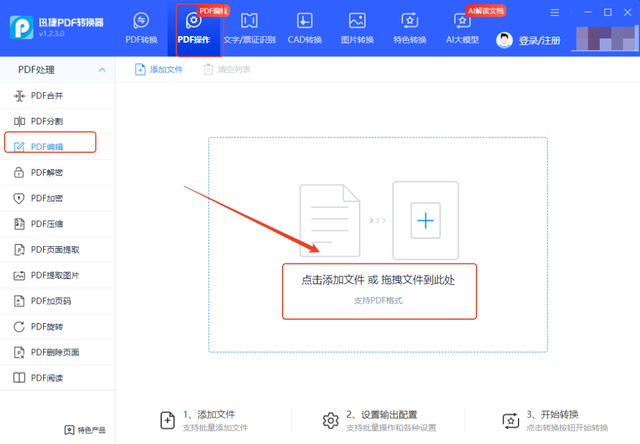Click the 登录/注册 link
The width and height of the screenshot is (640, 444).
pos(539,40)
